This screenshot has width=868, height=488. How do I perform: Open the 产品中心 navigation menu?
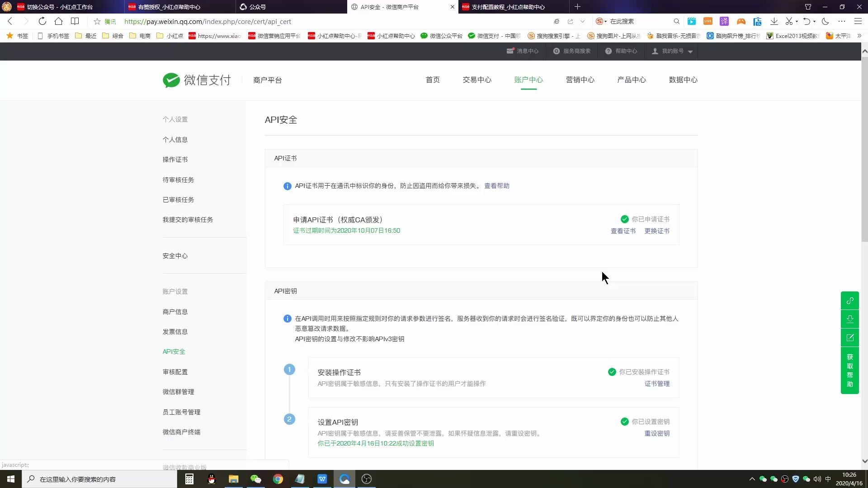click(632, 80)
